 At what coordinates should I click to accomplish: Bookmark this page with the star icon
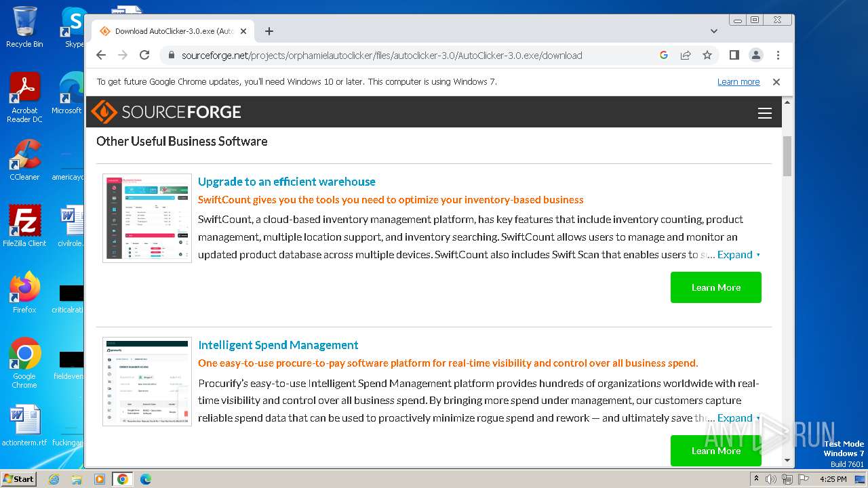pos(707,55)
